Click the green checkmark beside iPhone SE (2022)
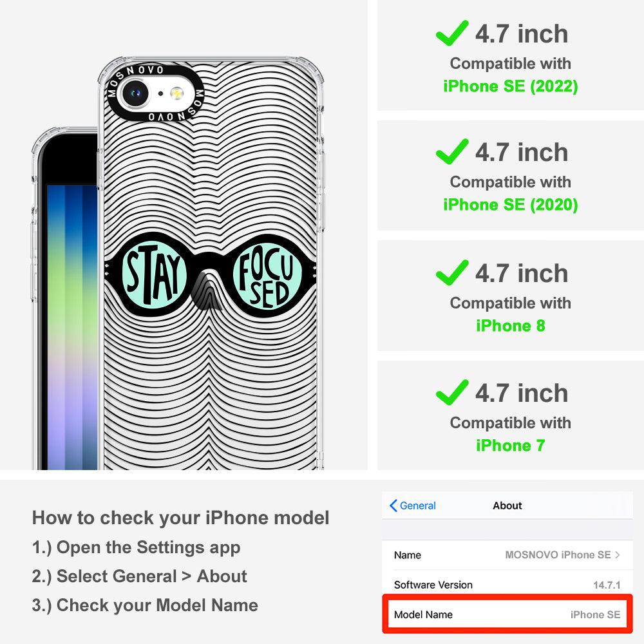The height and width of the screenshot is (644, 644). pos(452,33)
